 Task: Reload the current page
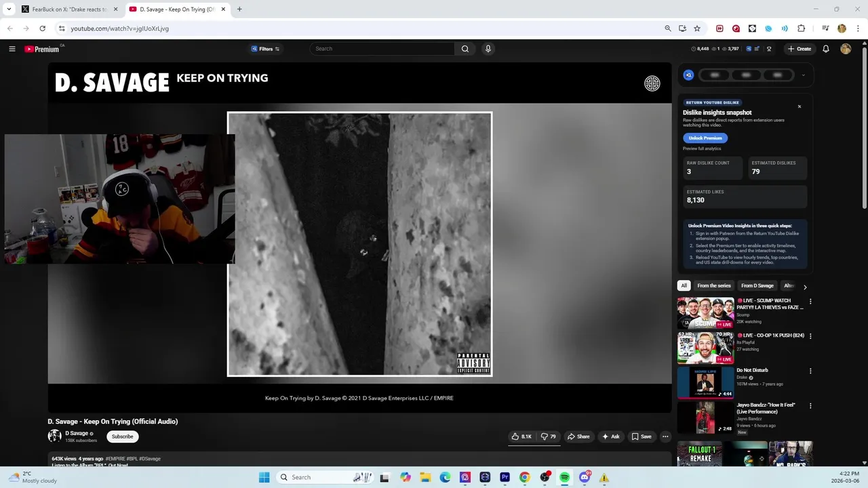42,28
